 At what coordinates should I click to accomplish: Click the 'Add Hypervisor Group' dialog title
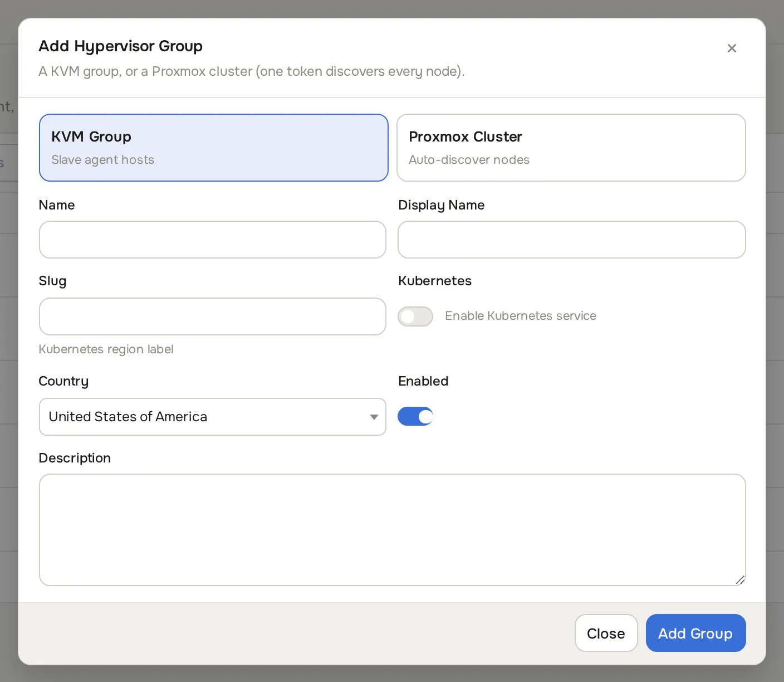tap(121, 46)
